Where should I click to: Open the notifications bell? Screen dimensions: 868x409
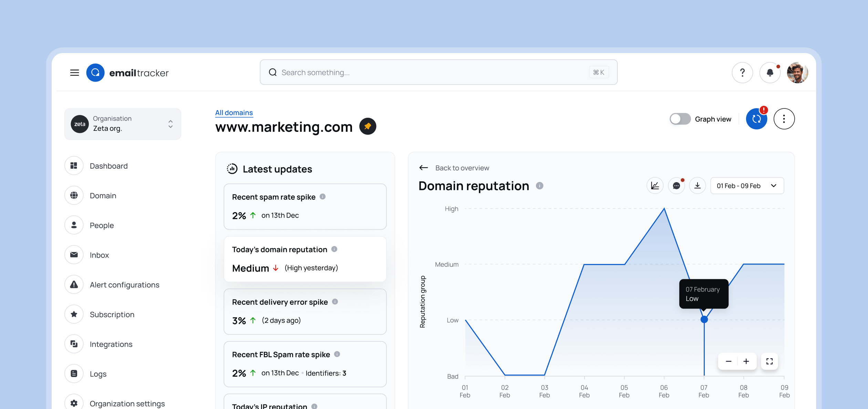(x=770, y=72)
